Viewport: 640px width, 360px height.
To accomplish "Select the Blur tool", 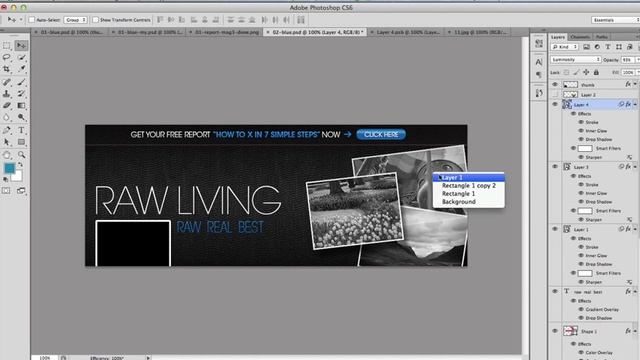I will coord(7,118).
